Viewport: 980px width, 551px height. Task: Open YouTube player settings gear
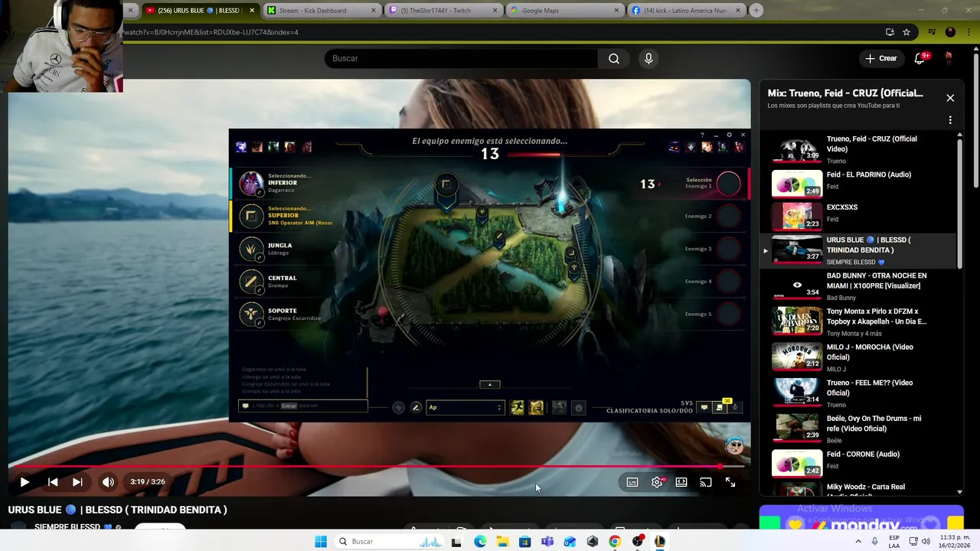(x=657, y=482)
